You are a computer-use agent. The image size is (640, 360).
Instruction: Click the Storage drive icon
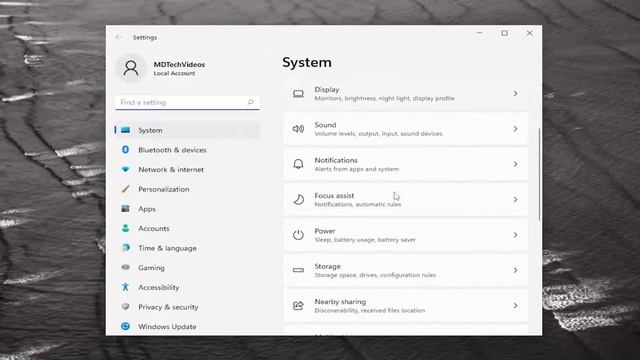(298, 270)
